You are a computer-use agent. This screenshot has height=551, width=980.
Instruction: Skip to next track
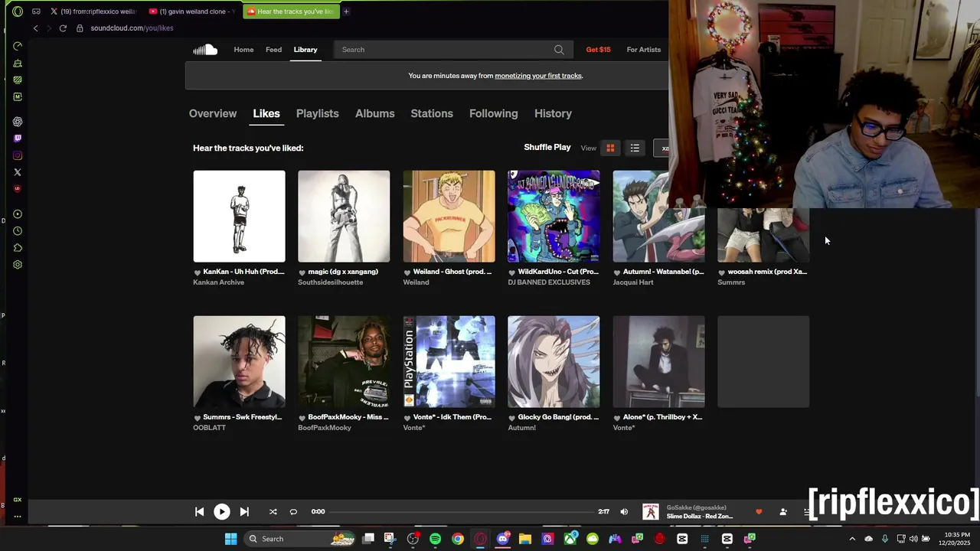tap(244, 512)
